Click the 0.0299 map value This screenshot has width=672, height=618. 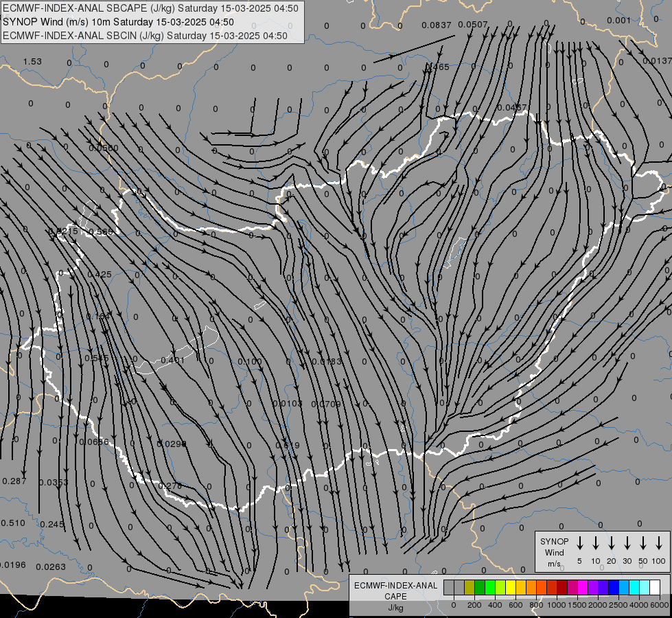[x=172, y=444]
